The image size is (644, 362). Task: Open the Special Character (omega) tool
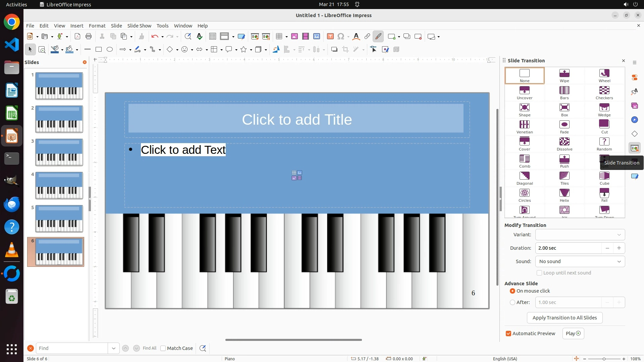coord(341,37)
